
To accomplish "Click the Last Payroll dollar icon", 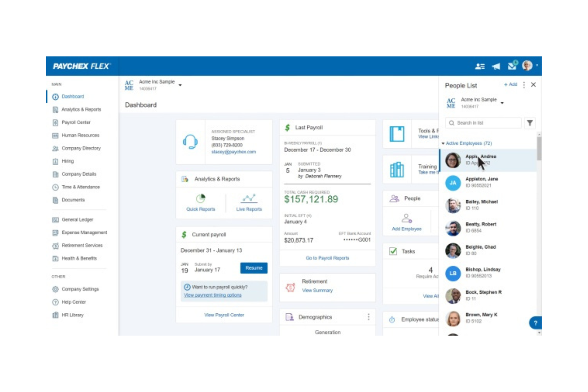I will (x=288, y=128).
